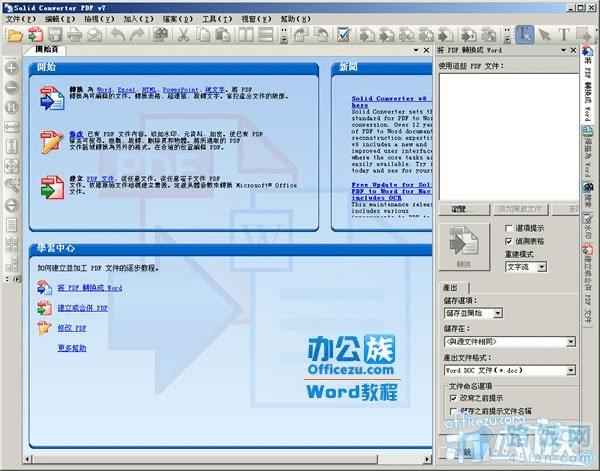600x471 pixels.
Task: Click the Copy pages icon
Action: tap(203, 35)
